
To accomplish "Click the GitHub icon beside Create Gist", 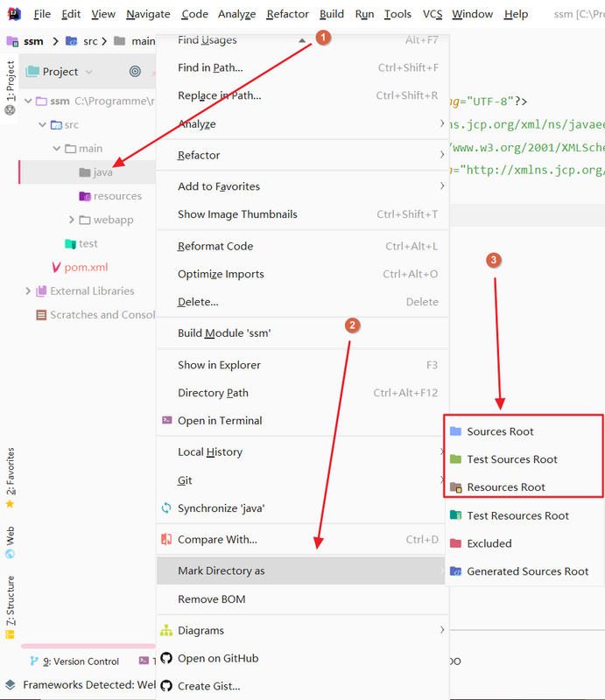I will tap(166, 686).
